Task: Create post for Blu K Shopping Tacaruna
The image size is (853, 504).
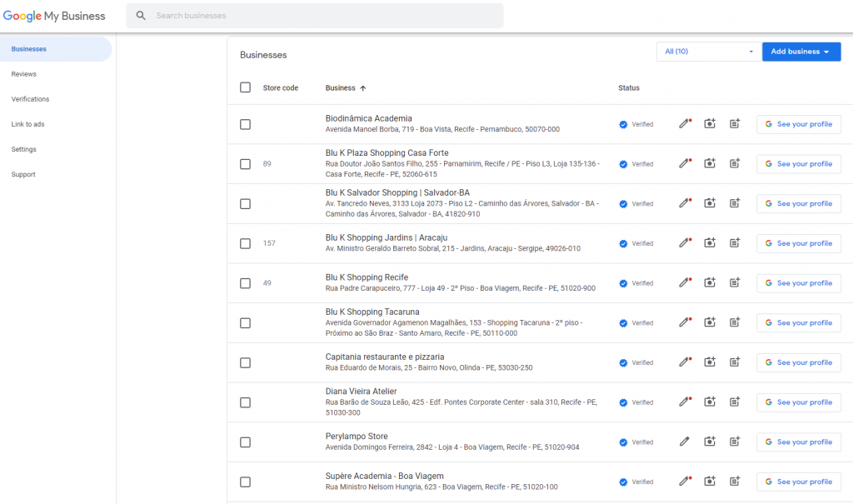Action: [735, 322]
